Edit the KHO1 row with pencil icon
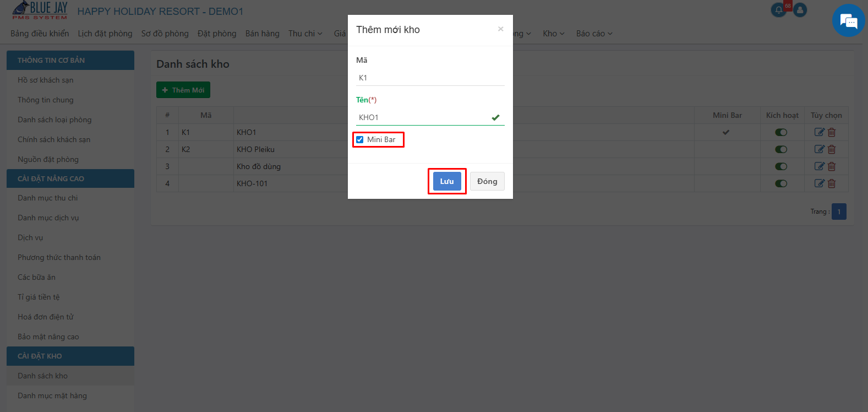 click(819, 132)
